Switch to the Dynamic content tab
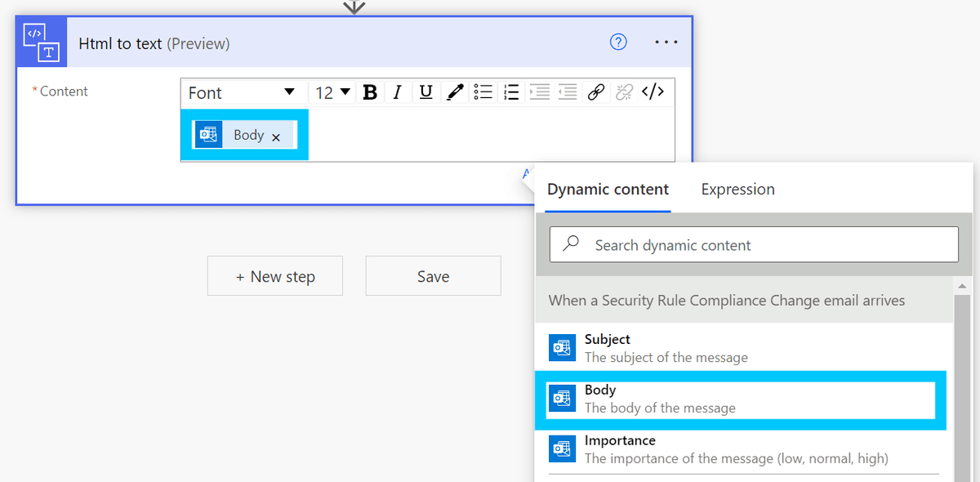Viewport: 980px width, 482px height. coord(608,189)
